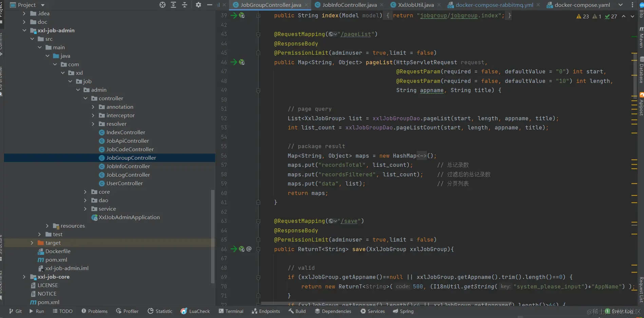Switch to docker-compose-rabbitmq.yml tab

(x=494, y=5)
